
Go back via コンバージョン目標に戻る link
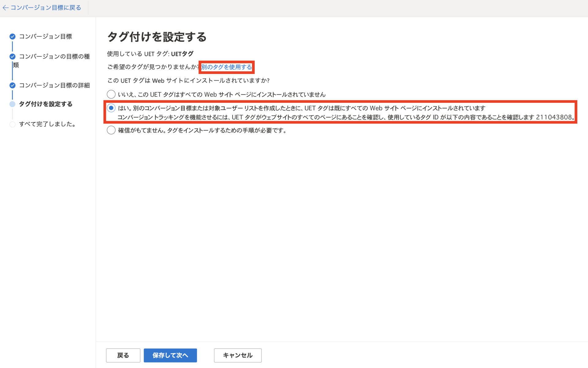click(x=46, y=8)
